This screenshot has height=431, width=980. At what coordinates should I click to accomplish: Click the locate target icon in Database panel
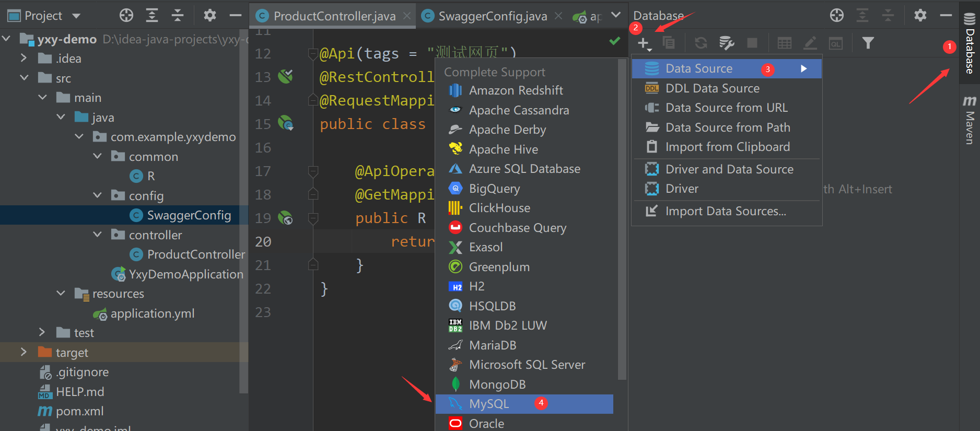point(837,16)
